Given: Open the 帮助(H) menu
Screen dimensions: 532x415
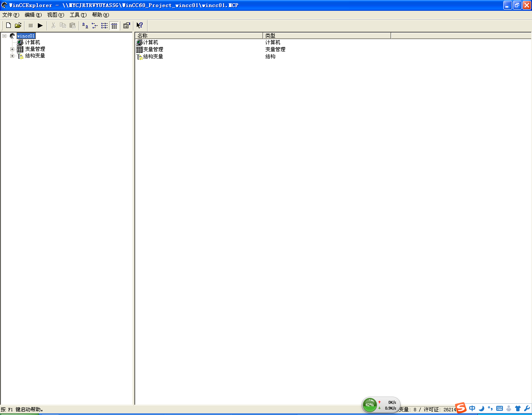Looking at the screenshot, I should [101, 15].
